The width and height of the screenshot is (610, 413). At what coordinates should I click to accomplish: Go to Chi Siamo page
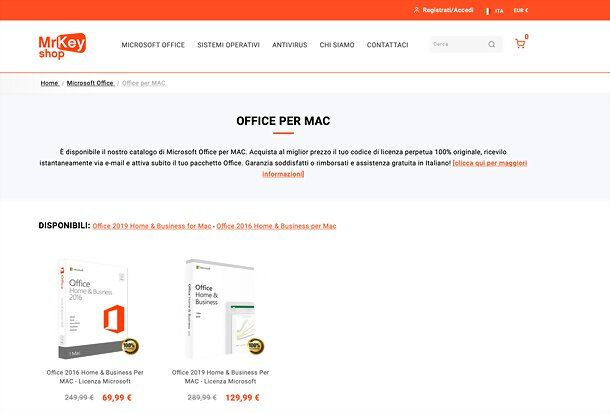pos(337,45)
